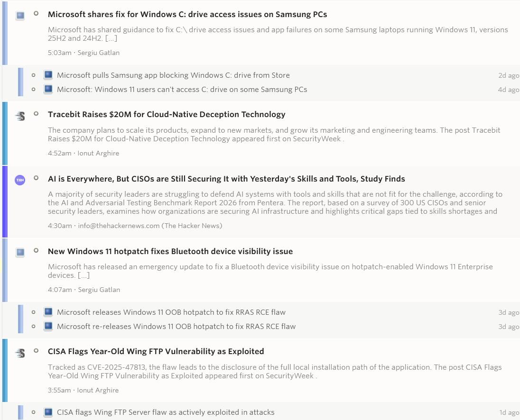Image resolution: width=520 pixels, height=420 pixels.
Task: Click feed icon beside 'Microsoft pulls Samsung app' item
Action: tap(48, 75)
